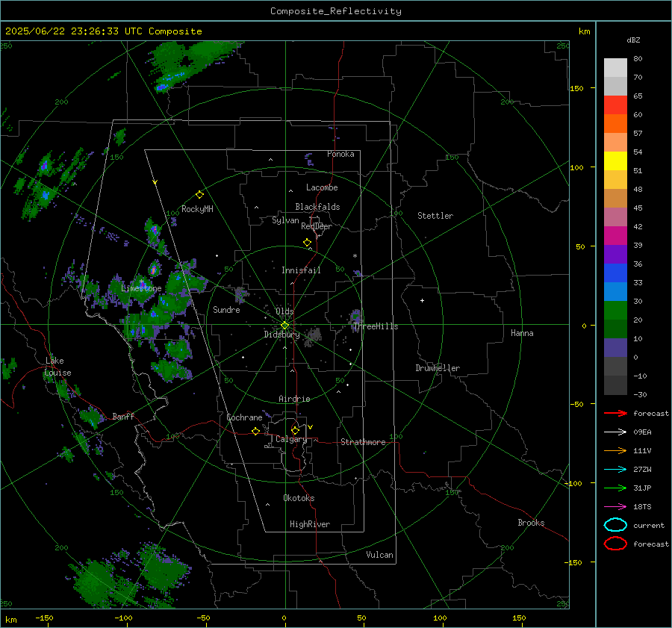The width and height of the screenshot is (672, 628).
Task: Click the magenta 18TS arrow icon
Action: tap(615, 507)
